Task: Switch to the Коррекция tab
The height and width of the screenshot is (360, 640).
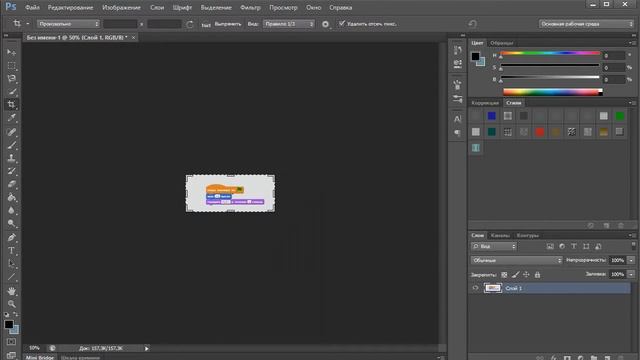Action: (485, 103)
